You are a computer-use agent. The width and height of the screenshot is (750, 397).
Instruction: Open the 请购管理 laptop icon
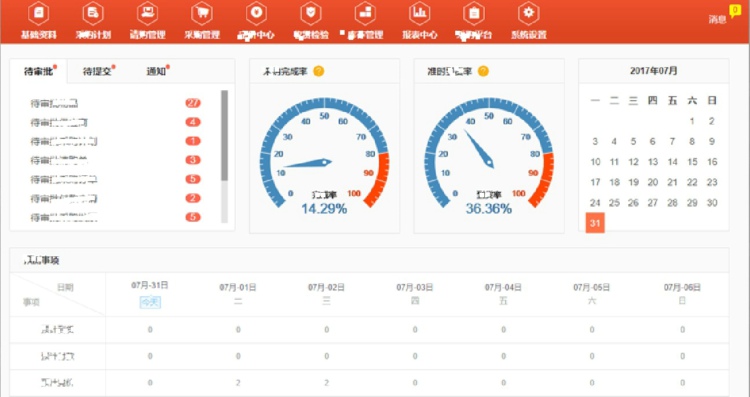(147, 13)
